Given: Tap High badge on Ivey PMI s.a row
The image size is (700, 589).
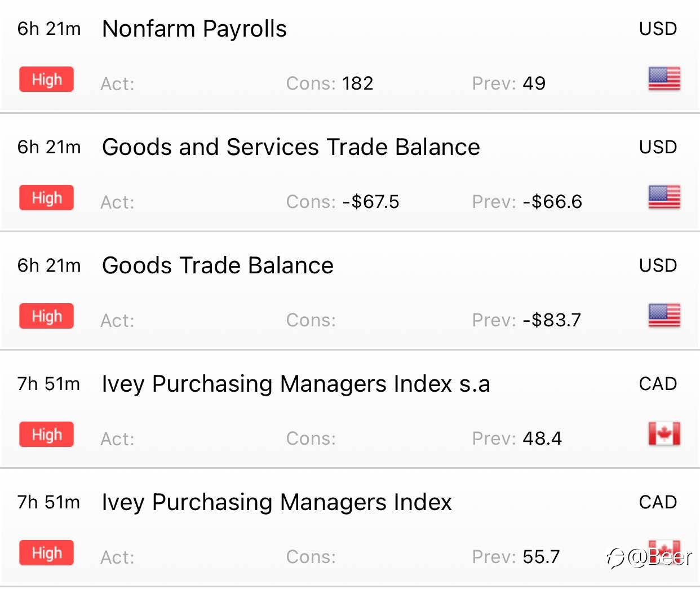Looking at the screenshot, I should pos(46,435).
